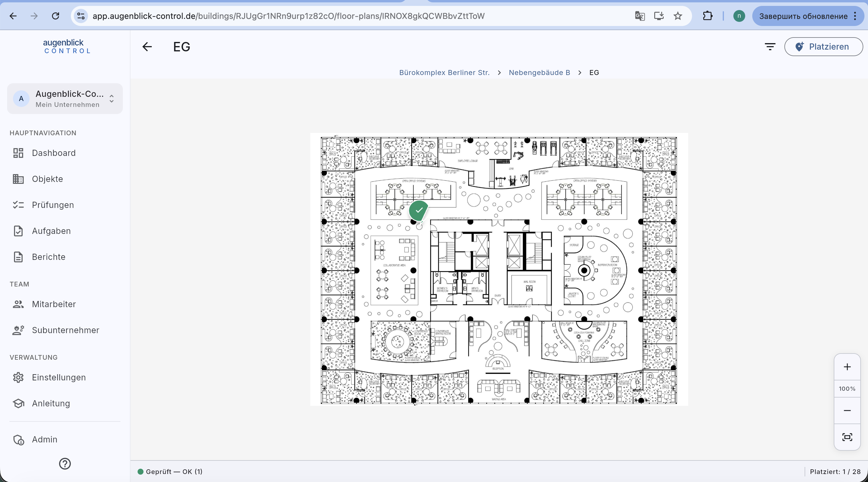Open Prüfungen in the sidebar
The height and width of the screenshot is (482, 868).
[x=65, y=205]
